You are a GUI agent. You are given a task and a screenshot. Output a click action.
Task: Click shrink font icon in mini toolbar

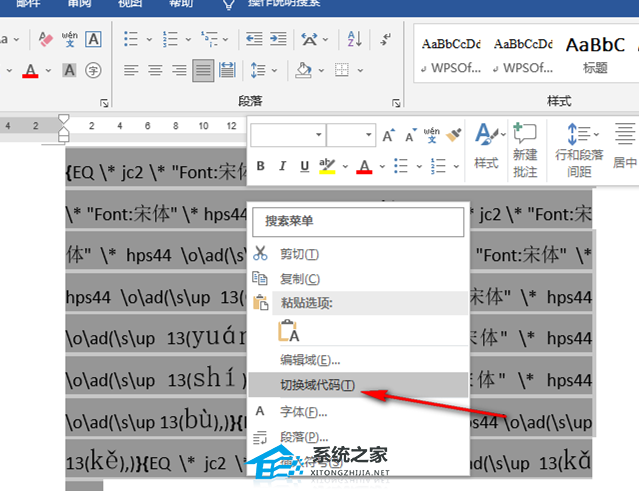[410, 135]
